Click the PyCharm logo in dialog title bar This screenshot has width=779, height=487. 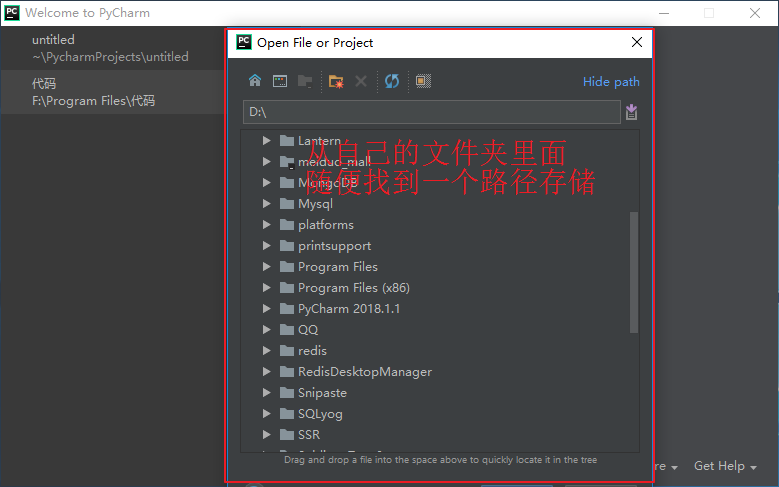(x=243, y=42)
